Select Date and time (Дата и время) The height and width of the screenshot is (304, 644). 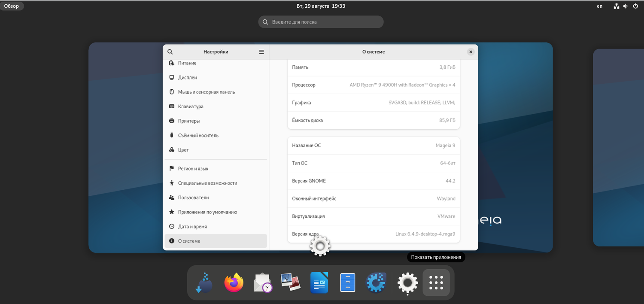[216, 226]
